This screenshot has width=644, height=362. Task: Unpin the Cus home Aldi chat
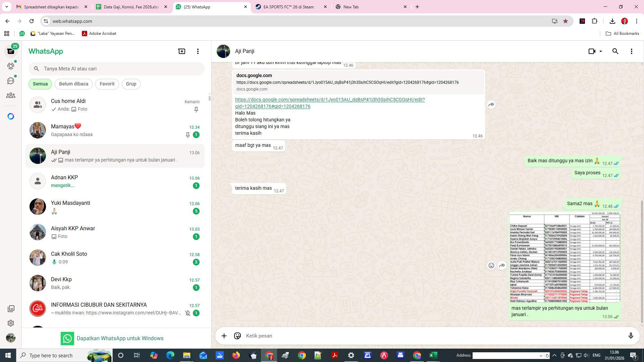pyautogui.click(x=196, y=109)
